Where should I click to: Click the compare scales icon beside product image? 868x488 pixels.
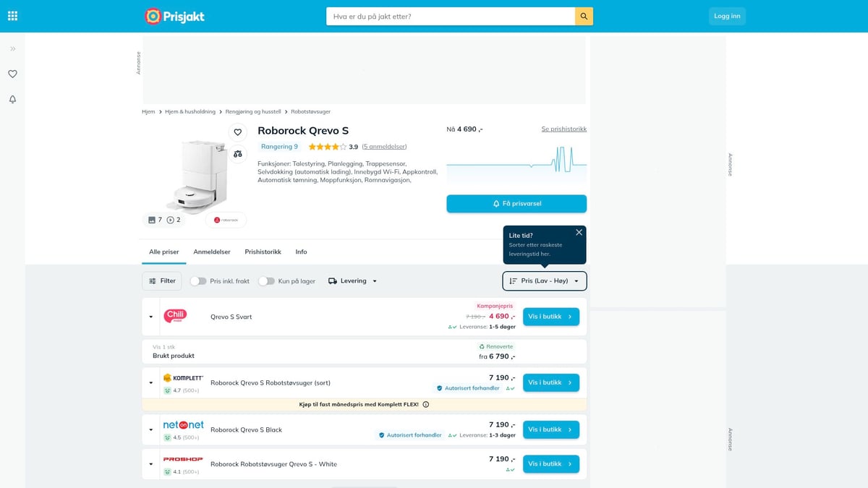(x=237, y=154)
